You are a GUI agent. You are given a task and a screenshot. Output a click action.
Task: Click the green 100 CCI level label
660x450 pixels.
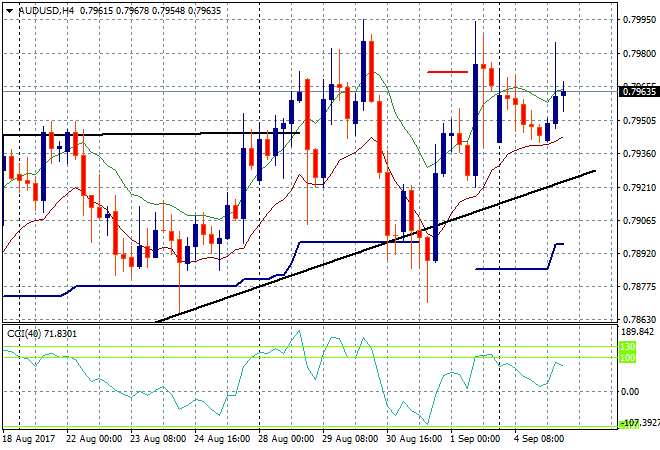coord(627,358)
